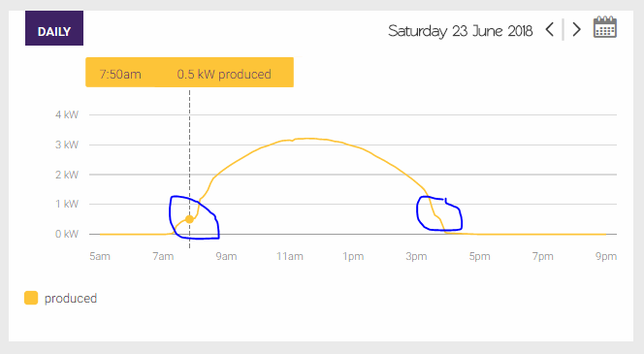
Task: Click the orange data point at 7:50am
Action: coord(189,219)
